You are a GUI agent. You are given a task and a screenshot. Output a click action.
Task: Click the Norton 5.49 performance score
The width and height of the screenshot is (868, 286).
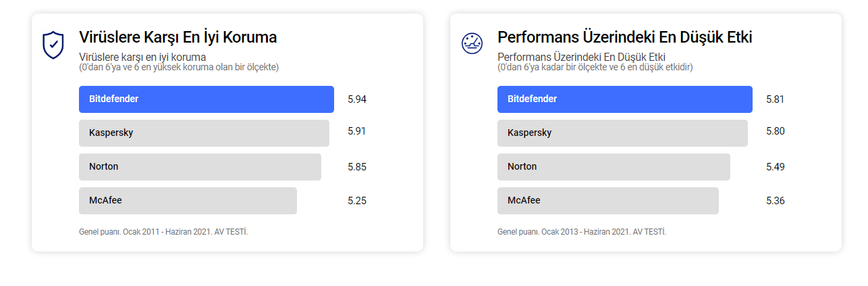pos(776,167)
